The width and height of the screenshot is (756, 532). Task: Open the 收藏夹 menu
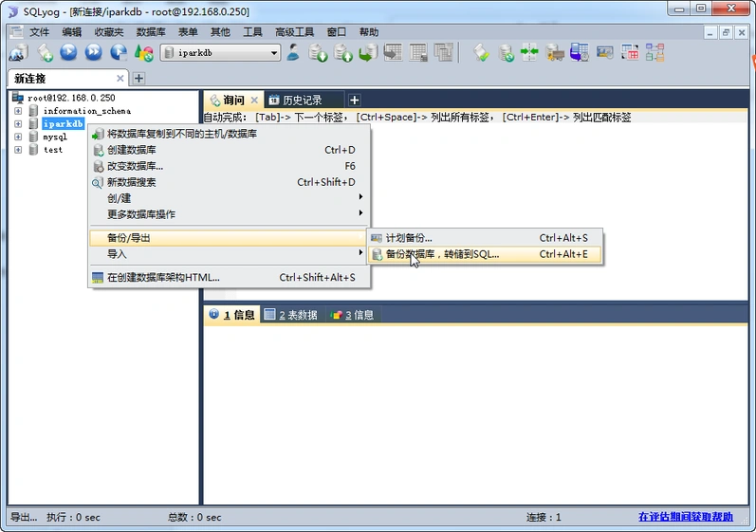click(x=109, y=32)
